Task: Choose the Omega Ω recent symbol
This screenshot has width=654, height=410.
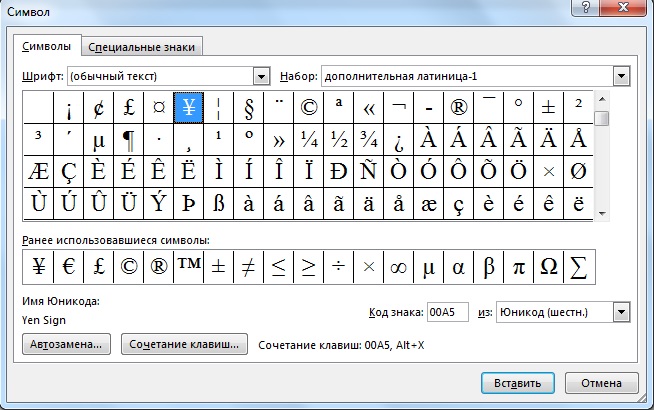Action: (x=549, y=267)
